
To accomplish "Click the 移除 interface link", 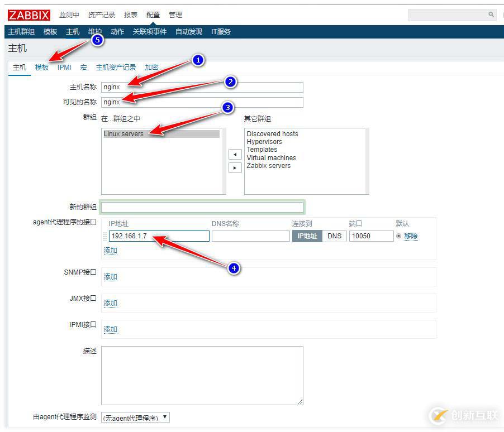I will 411,236.
